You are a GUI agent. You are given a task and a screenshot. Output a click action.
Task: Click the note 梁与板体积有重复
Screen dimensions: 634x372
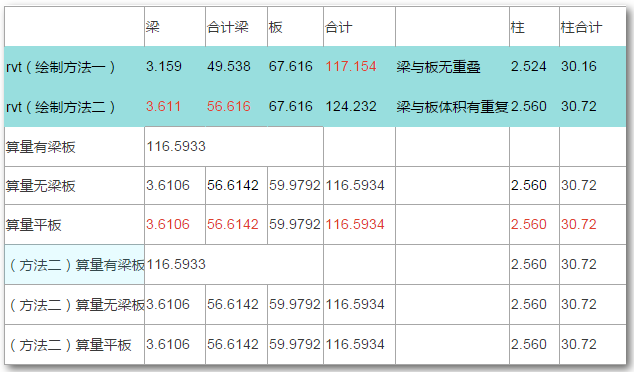[452, 107]
